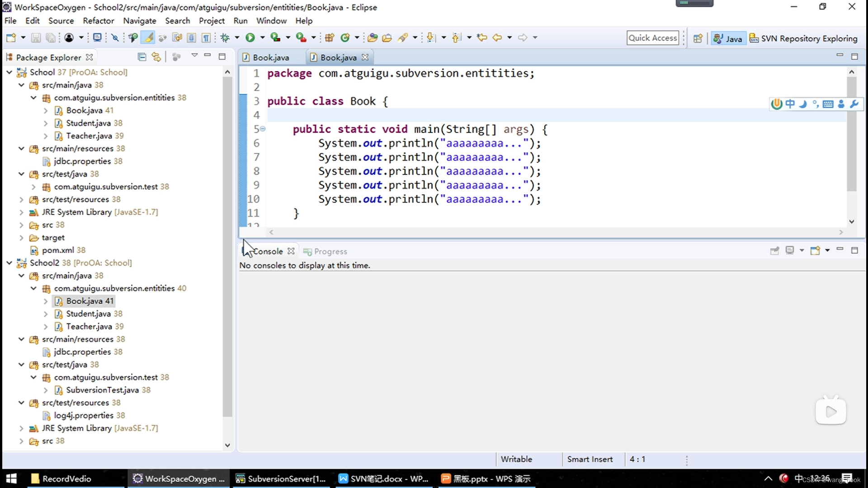868x488 pixels.
Task: Open Package Explorer View Menu triangle
Action: (194, 55)
